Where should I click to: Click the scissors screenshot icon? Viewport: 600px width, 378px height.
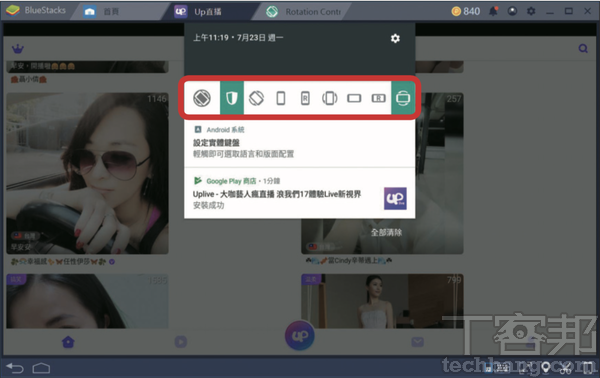click(x=565, y=368)
